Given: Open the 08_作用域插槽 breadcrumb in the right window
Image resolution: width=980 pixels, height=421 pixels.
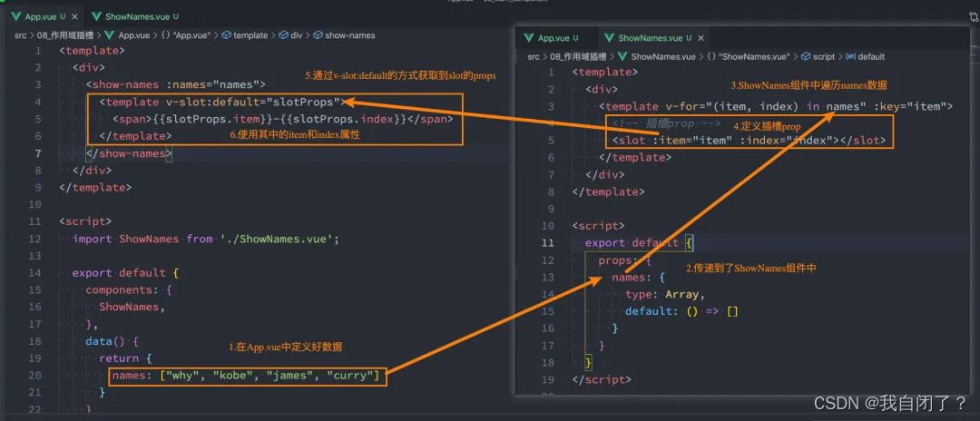Looking at the screenshot, I should 576,57.
